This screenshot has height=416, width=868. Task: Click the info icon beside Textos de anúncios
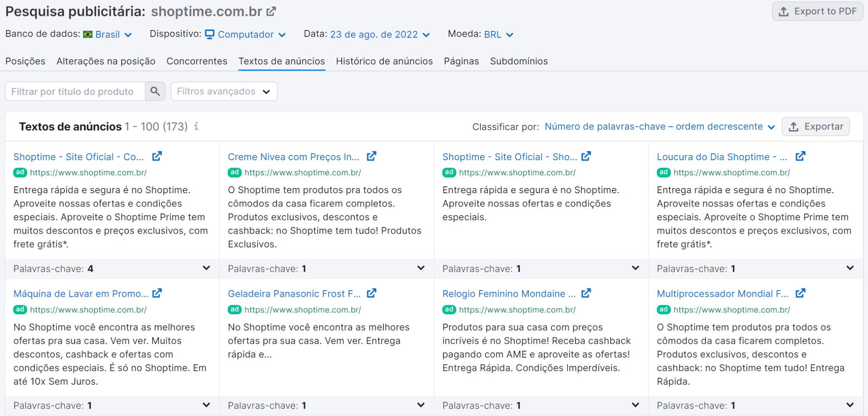coord(196,126)
